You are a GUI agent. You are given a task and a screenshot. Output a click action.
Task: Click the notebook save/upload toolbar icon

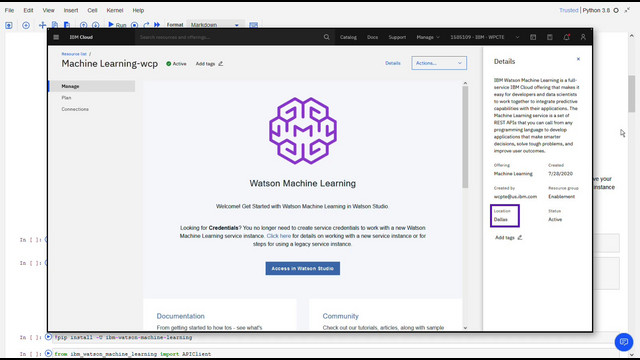coord(9,25)
